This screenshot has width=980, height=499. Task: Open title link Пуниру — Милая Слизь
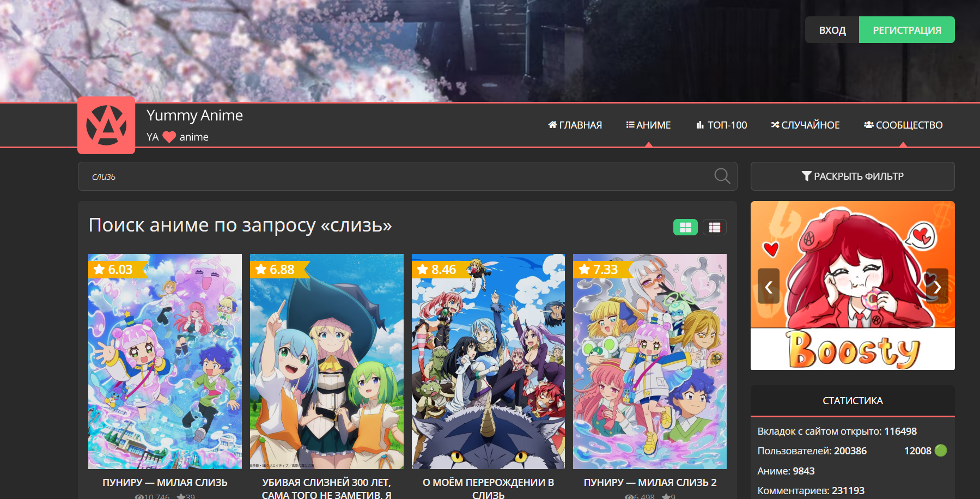165,483
